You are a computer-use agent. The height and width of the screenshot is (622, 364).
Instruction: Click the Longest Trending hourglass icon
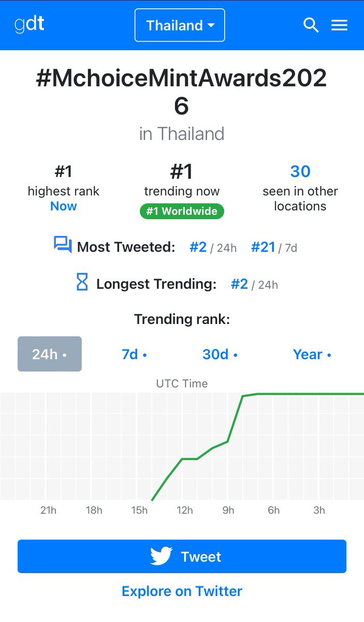pyautogui.click(x=82, y=282)
